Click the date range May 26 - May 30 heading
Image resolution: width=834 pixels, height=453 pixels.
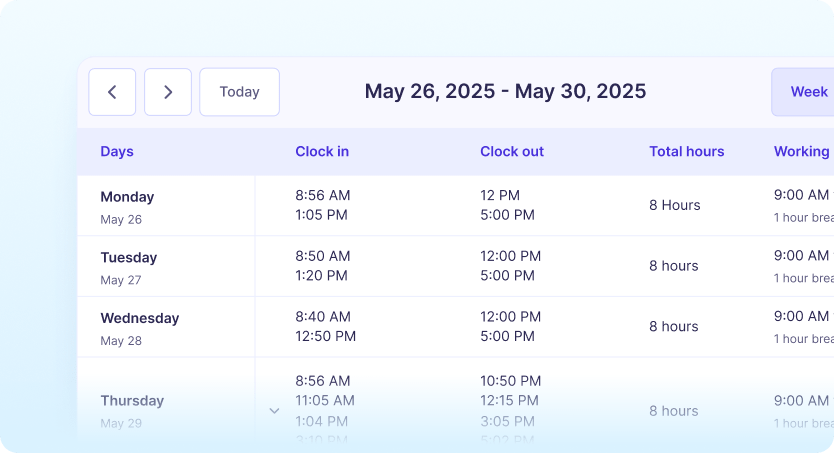coord(505,92)
